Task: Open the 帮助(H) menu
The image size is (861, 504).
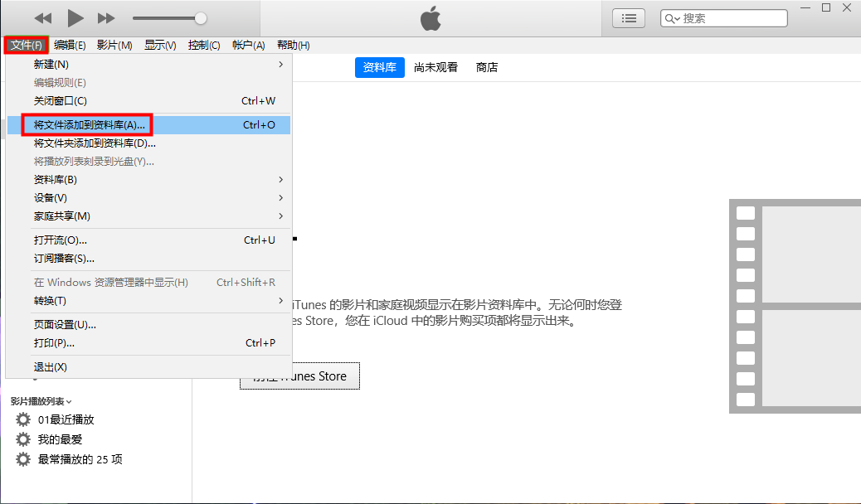Action: (294, 45)
